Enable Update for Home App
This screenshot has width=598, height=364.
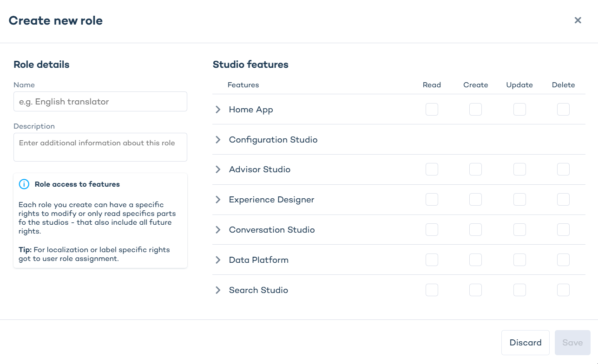[x=519, y=110]
